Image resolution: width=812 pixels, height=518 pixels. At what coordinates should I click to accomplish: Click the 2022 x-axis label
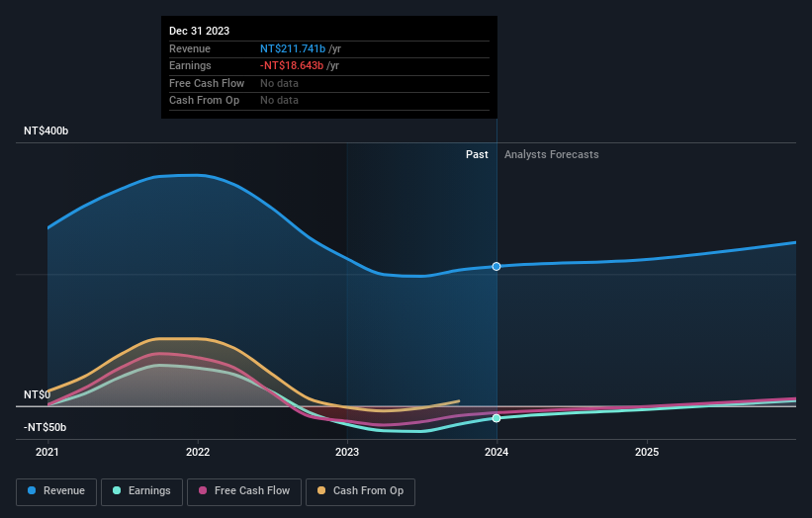[198, 453]
